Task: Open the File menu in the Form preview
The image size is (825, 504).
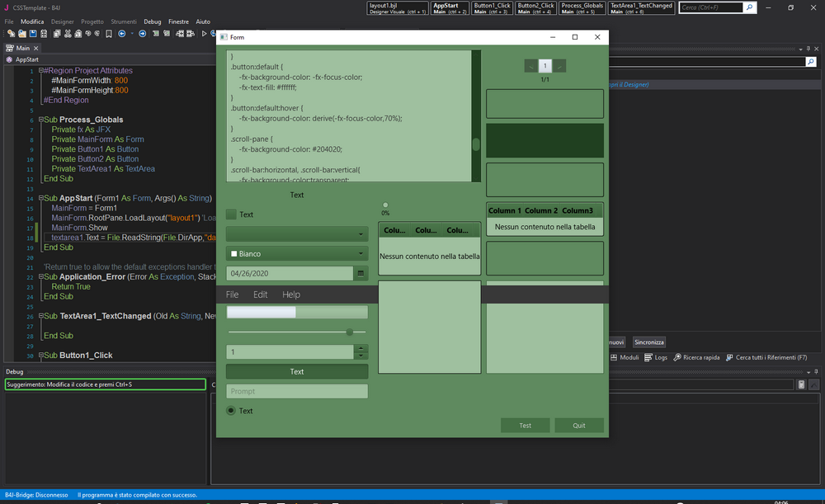Action: click(x=232, y=294)
